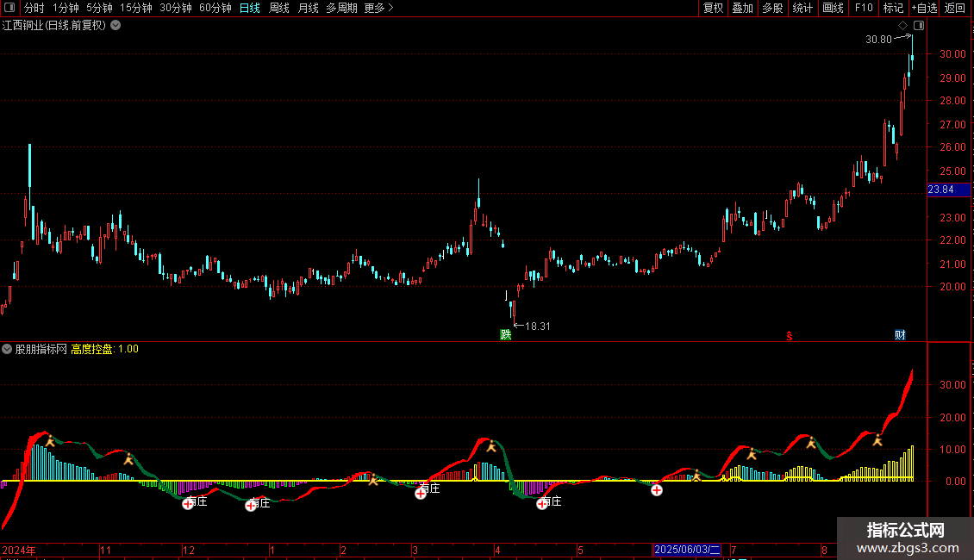Click the 18.31 low price annotation

click(537, 326)
